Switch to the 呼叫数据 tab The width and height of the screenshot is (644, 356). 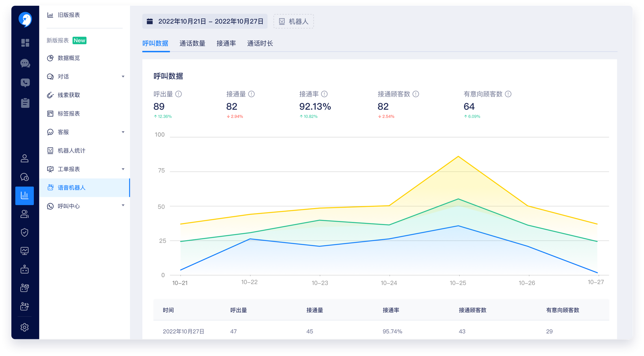coord(156,43)
